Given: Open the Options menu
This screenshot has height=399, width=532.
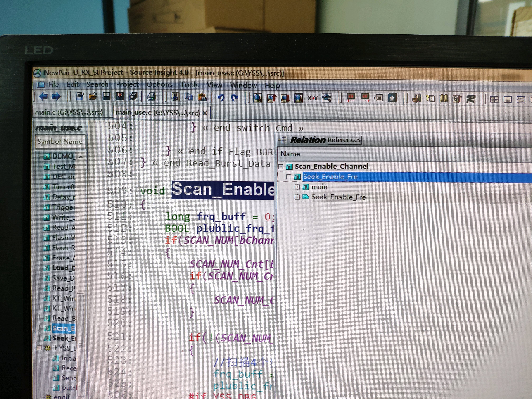Looking at the screenshot, I should coord(160,85).
